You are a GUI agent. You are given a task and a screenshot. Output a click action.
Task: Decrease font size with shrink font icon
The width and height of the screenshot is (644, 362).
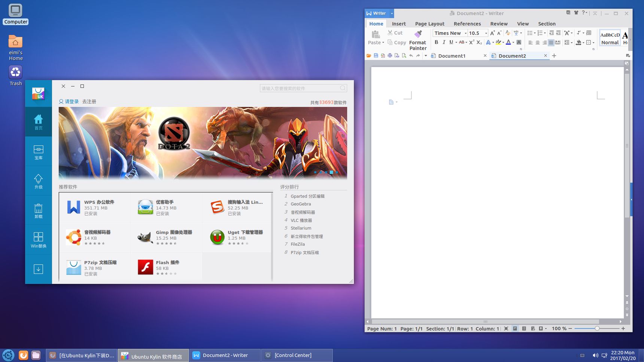click(x=499, y=33)
